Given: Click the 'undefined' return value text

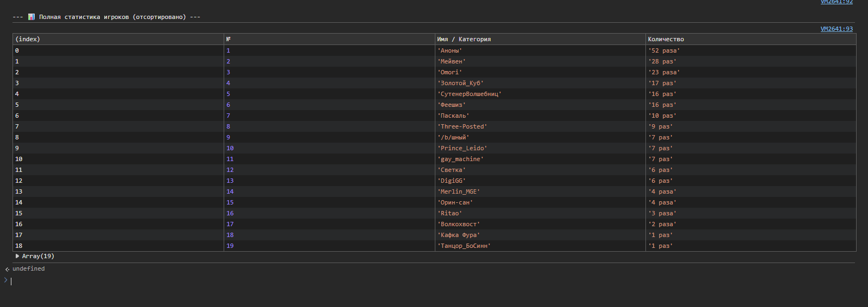Looking at the screenshot, I should point(29,268).
